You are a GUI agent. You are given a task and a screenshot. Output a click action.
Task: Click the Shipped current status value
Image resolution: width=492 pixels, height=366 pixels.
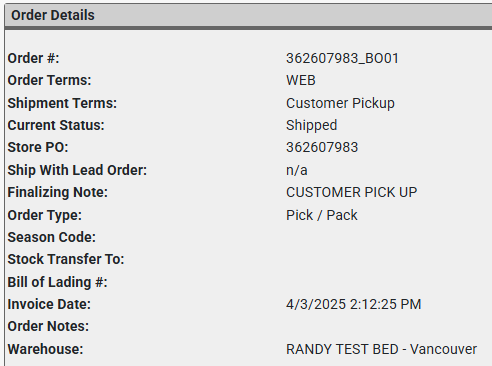tap(312, 125)
